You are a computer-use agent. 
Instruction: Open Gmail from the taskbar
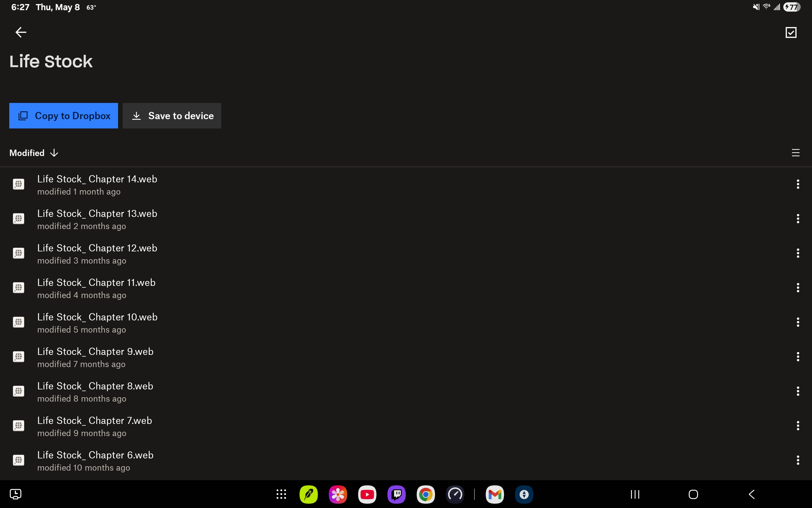tap(494, 494)
